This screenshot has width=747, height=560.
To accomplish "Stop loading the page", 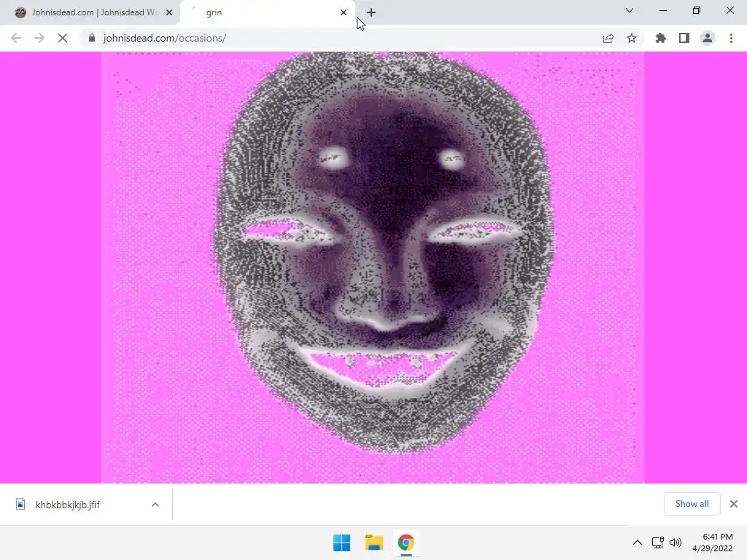I will 63,38.
